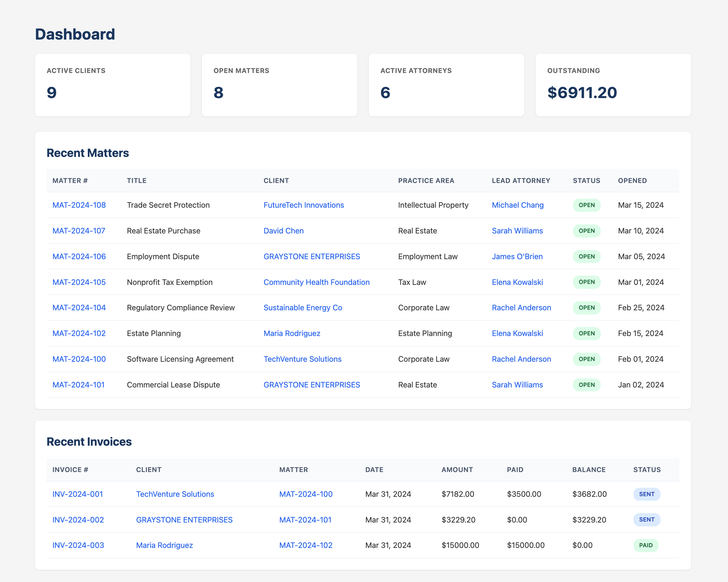
Task: Click the PAID status badge
Action: coord(645,545)
